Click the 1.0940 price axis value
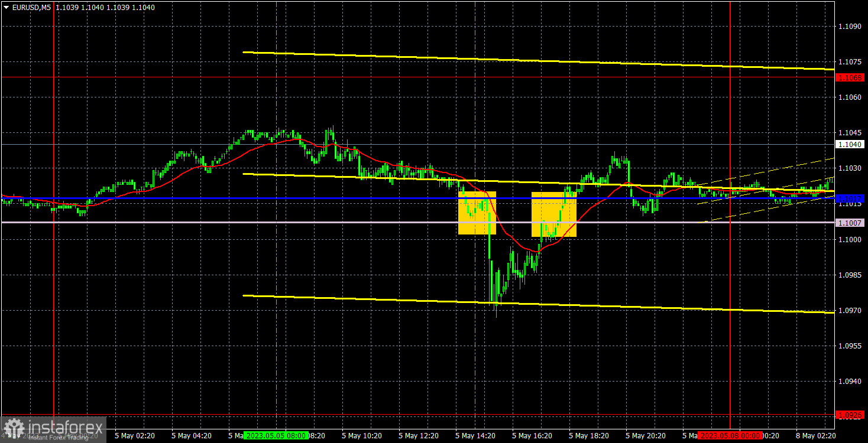The image size is (868, 443). tap(849, 382)
